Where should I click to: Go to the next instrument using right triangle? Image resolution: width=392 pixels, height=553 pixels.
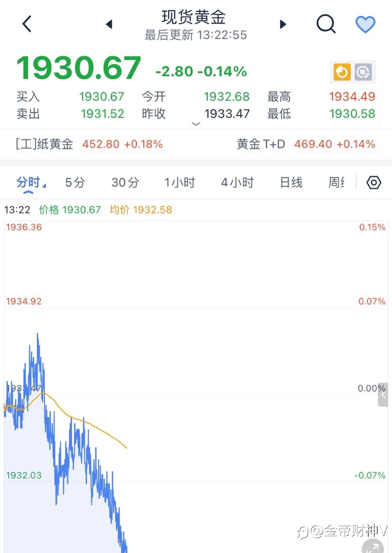click(x=283, y=24)
